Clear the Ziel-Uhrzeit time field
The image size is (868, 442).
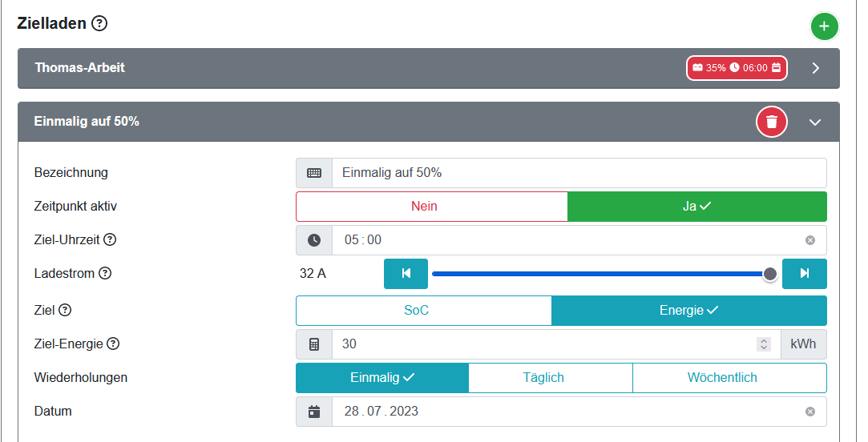809,240
